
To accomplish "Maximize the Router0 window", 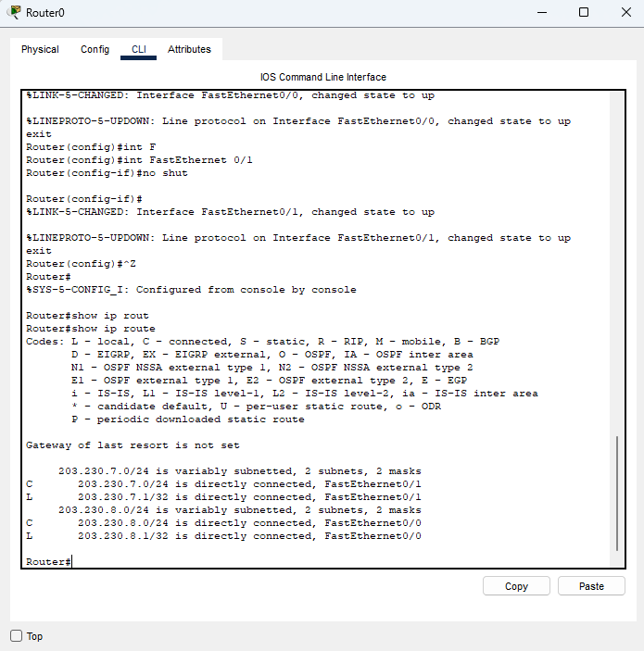I will click(x=584, y=12).
